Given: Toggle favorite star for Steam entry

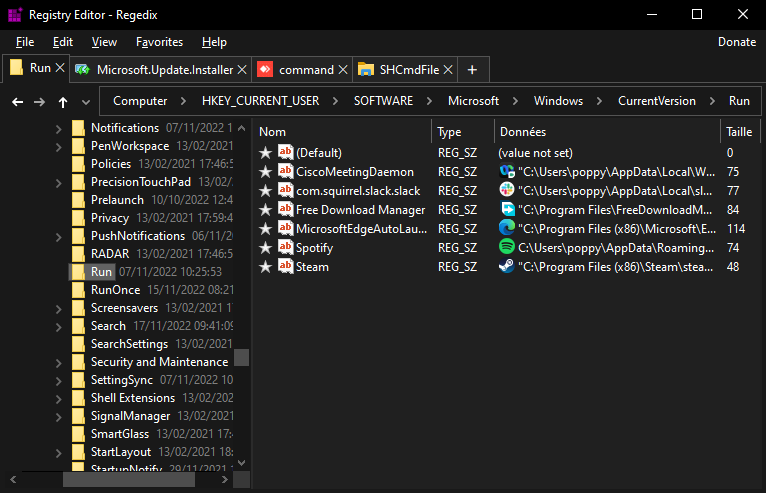Looking at the screenshot, I should (265, 267).
